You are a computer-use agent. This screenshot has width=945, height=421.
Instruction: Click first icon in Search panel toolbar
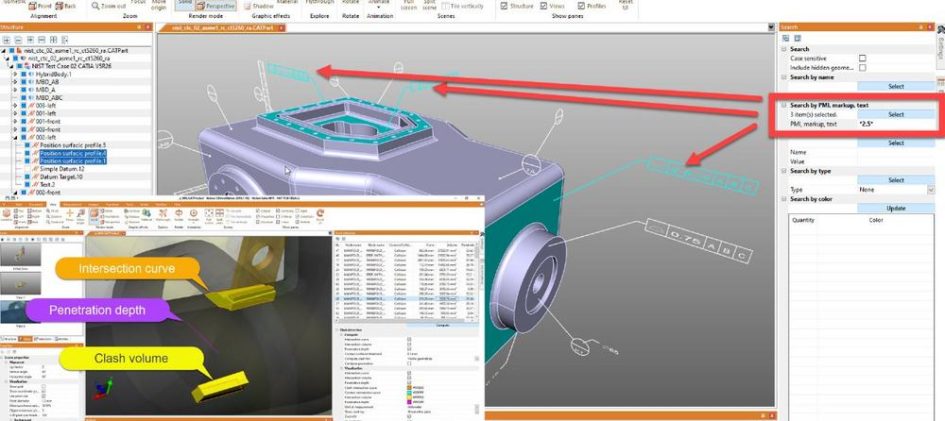[x=785, y=38]
